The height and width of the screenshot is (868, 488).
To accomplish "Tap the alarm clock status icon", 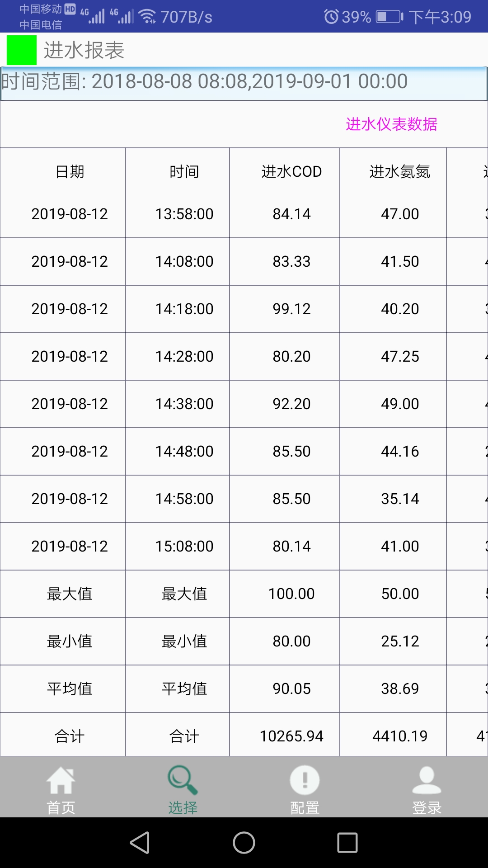I will click(331, 17).
